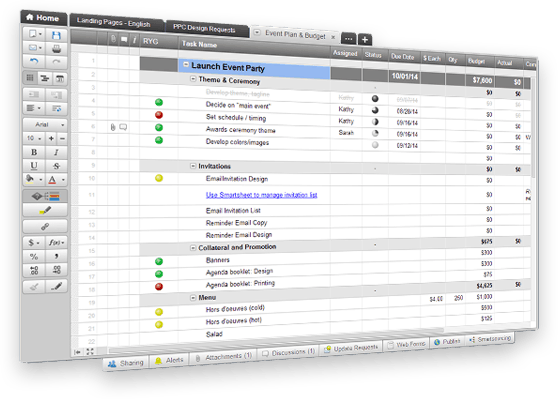Image resolution: width=558 pixels, height=399 pixels.
Task: Click the Save disk icon
Action: click(56, 35)
